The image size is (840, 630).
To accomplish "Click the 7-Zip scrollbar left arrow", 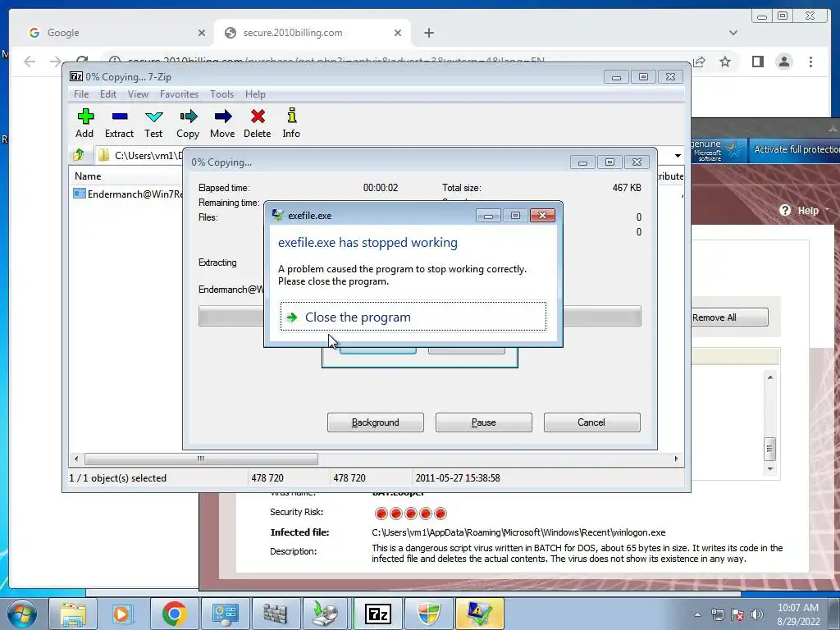I will tap(76, 459).
